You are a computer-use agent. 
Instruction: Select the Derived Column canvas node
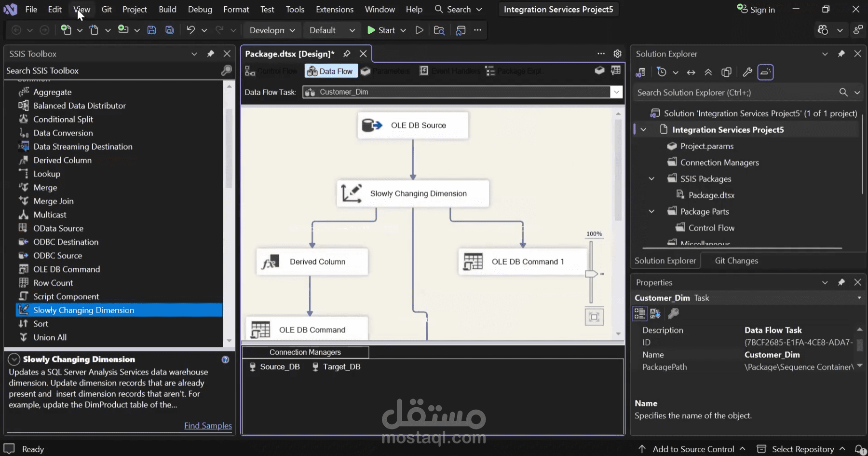point(312,262)
